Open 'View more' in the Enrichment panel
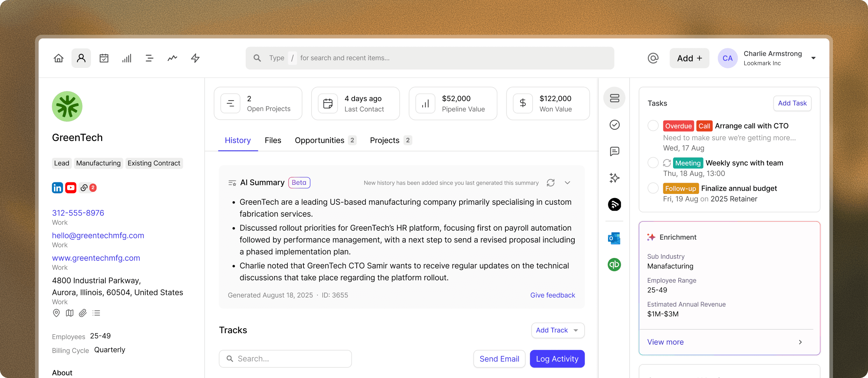Image resolution: width=868 pixels, height=378 pixels. tap(665, 342)
